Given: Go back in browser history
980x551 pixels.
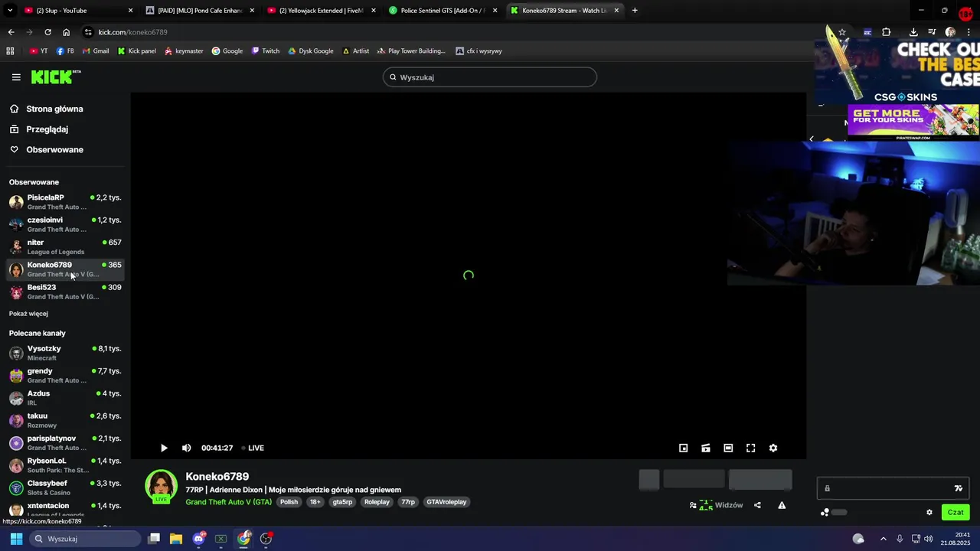Looking at the screenshot, I should pyautogui.click(x=11, y=32).
